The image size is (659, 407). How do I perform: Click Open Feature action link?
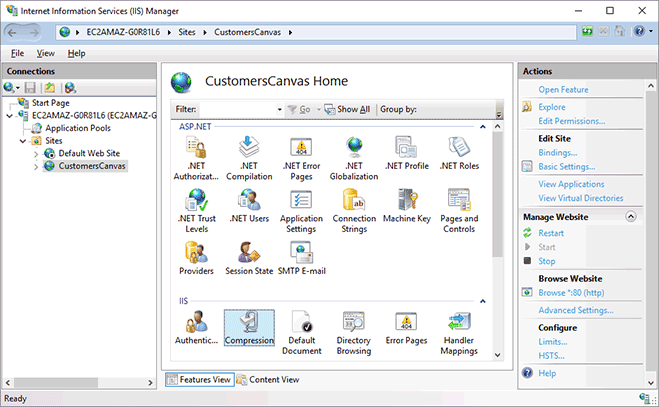[563, 90]
